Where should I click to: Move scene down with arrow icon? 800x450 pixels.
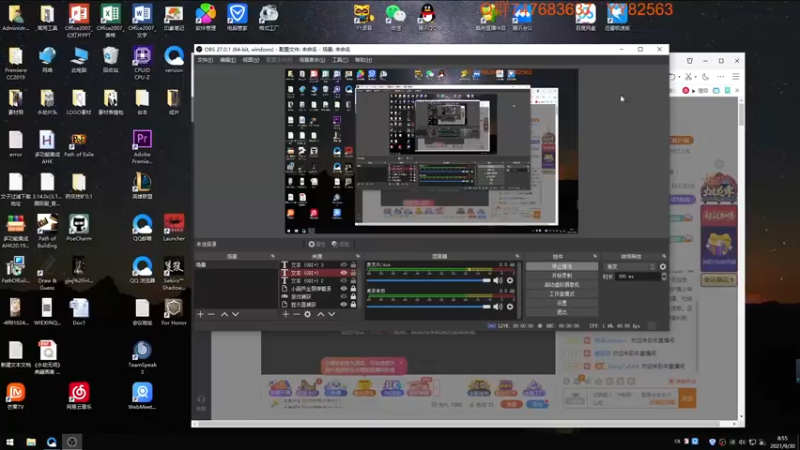(235, 314)
